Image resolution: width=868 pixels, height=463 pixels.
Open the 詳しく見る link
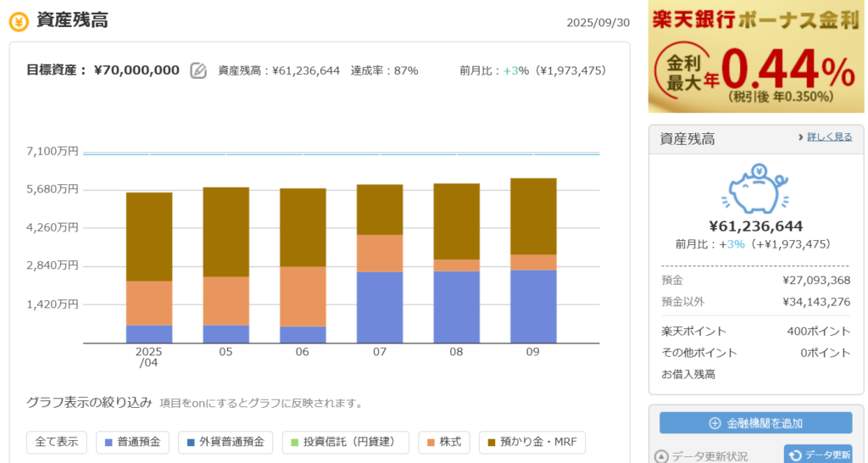tap(825, 137)
